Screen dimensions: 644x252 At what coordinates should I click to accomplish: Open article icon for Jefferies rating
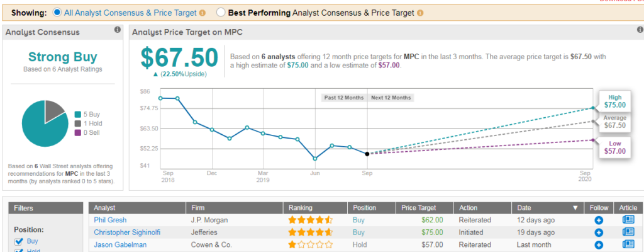628,232
